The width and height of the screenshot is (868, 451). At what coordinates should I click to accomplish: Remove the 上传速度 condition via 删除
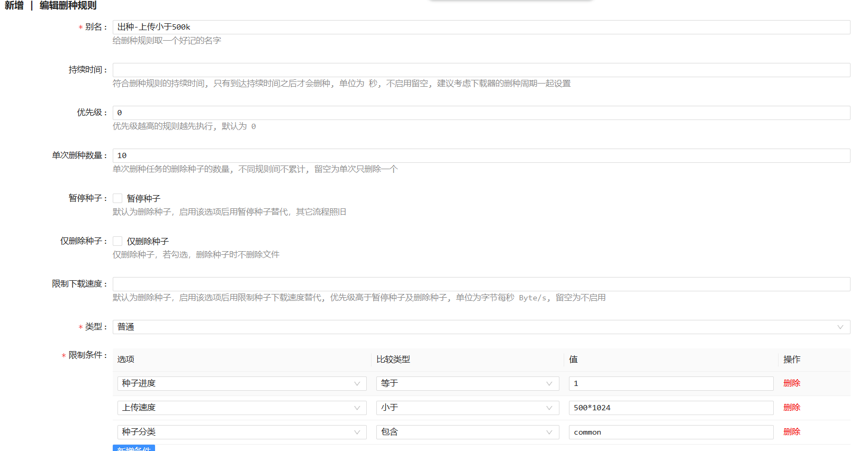point(791,408)
